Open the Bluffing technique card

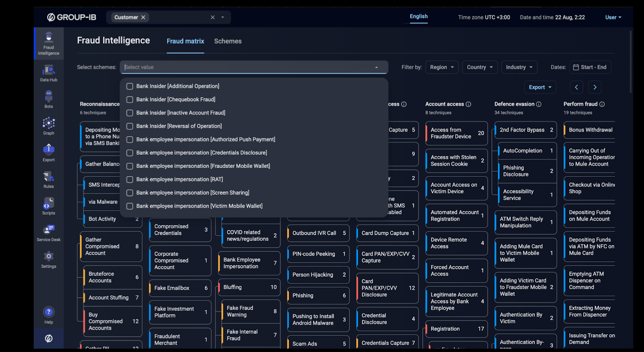tap(249, 287)
